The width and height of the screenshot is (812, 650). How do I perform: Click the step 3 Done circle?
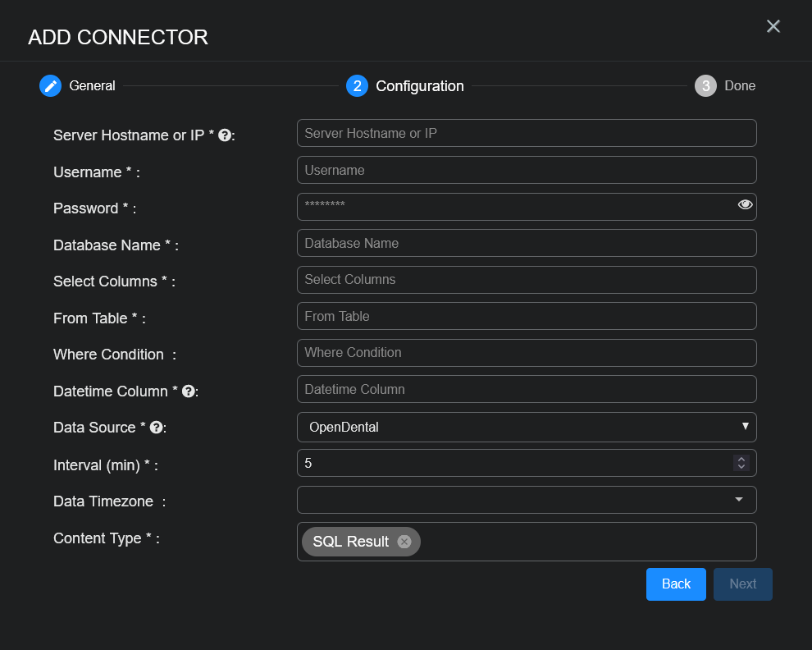point(705,86)
